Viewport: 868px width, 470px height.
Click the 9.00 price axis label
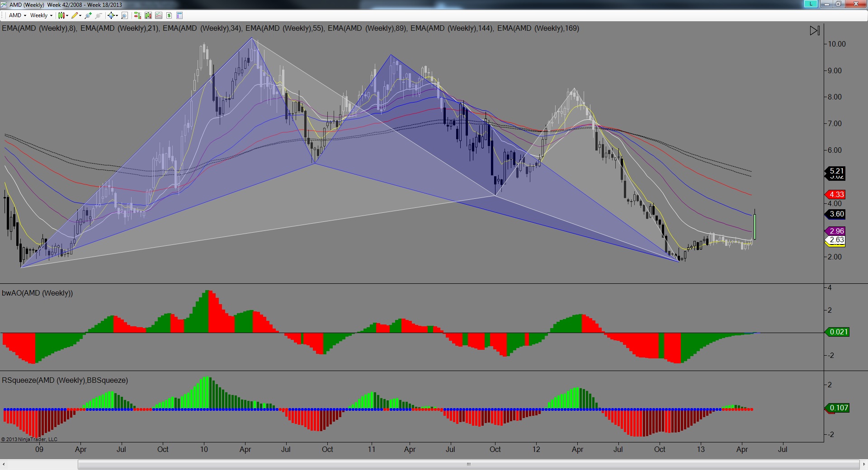[835, 70]
